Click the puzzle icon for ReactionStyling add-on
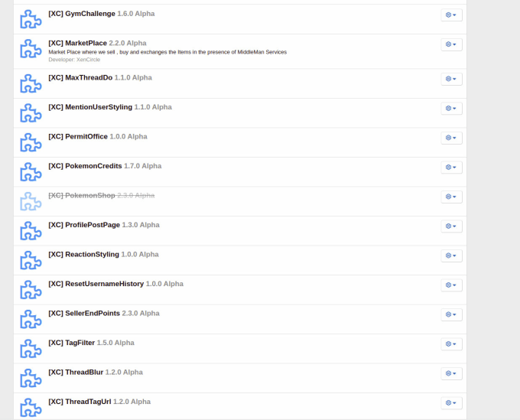Image resolution: width=520 pixels, height=420 pixels. click(31, 260)
